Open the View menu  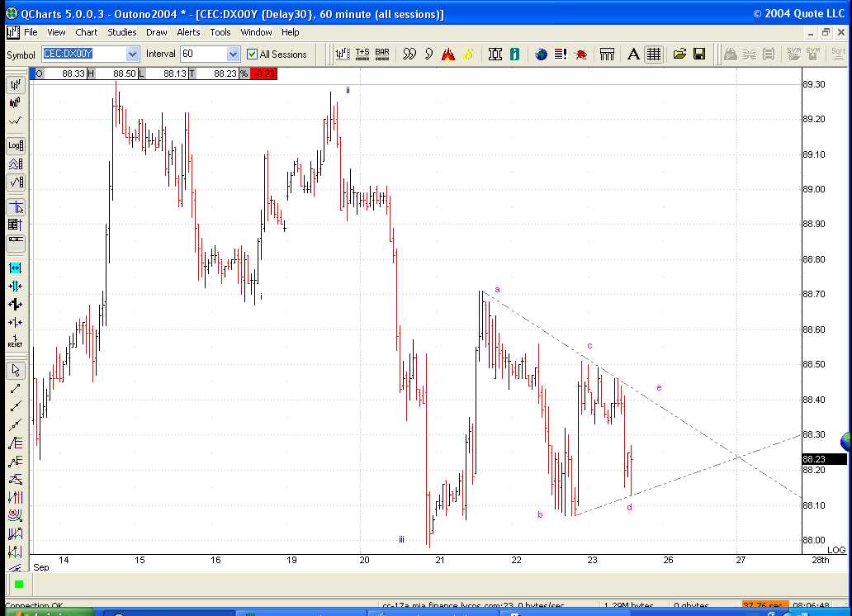coord(56,32)
